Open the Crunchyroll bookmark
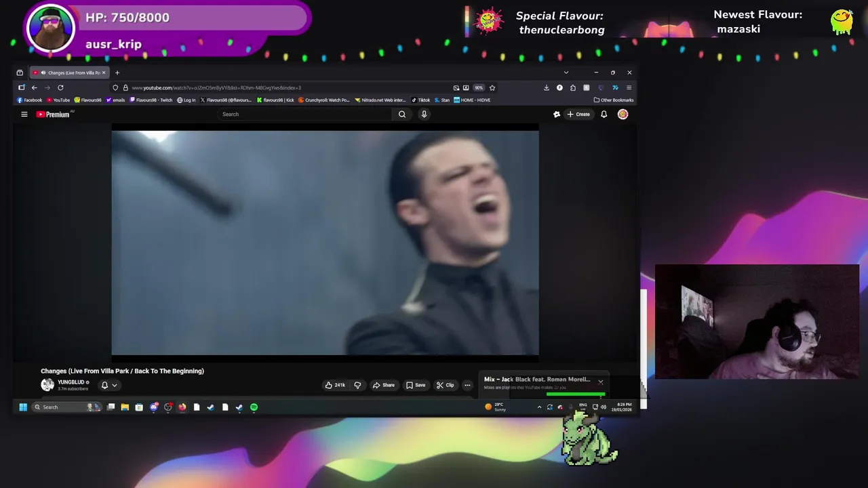 (324, 100)
